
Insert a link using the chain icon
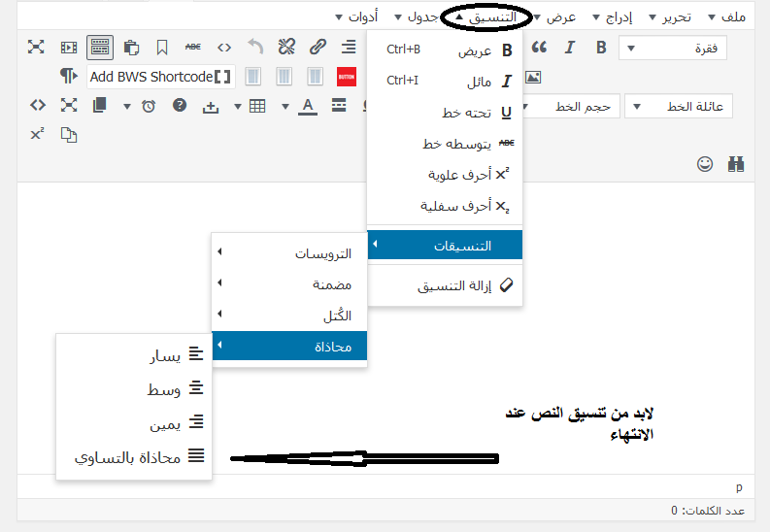[318, 47]
